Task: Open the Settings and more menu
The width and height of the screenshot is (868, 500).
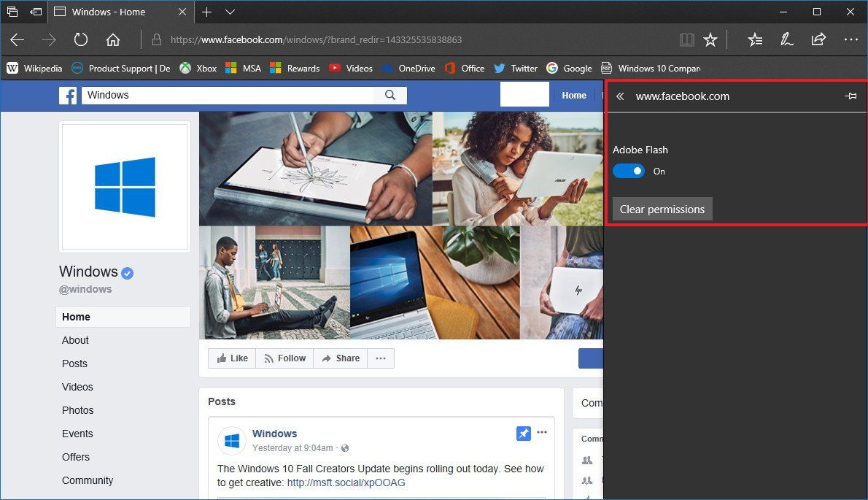Action: tap(851, 39)
